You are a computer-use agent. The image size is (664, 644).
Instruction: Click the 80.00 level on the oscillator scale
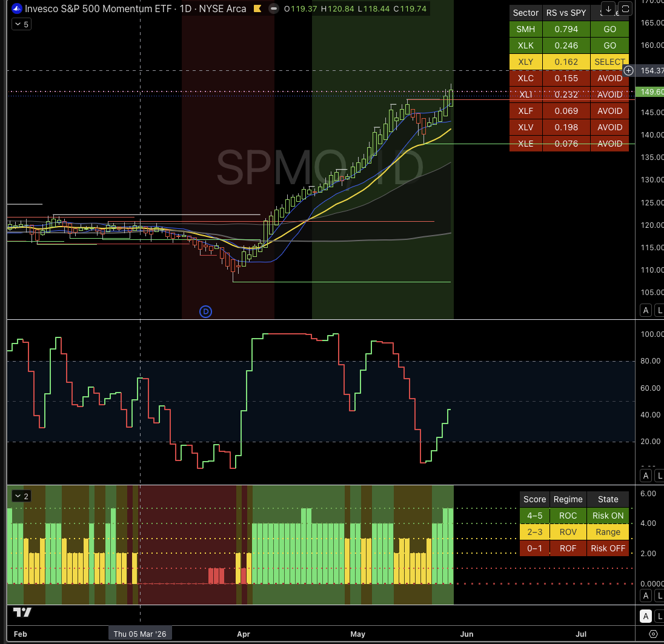coord(650,360)
